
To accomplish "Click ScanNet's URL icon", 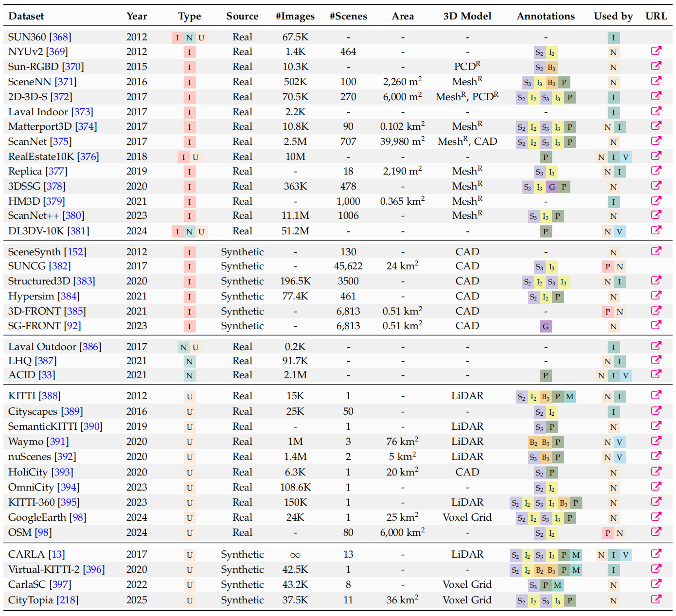I will coord(656,141).
